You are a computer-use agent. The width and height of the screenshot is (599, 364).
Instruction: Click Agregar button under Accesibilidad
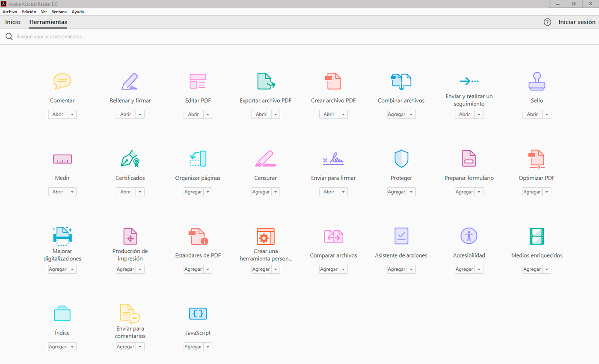tap(465, 269)
